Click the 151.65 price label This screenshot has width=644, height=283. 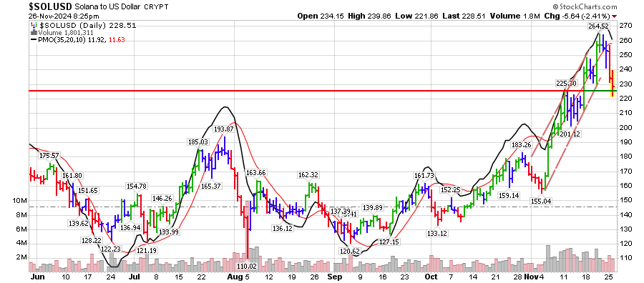[88, 190]
